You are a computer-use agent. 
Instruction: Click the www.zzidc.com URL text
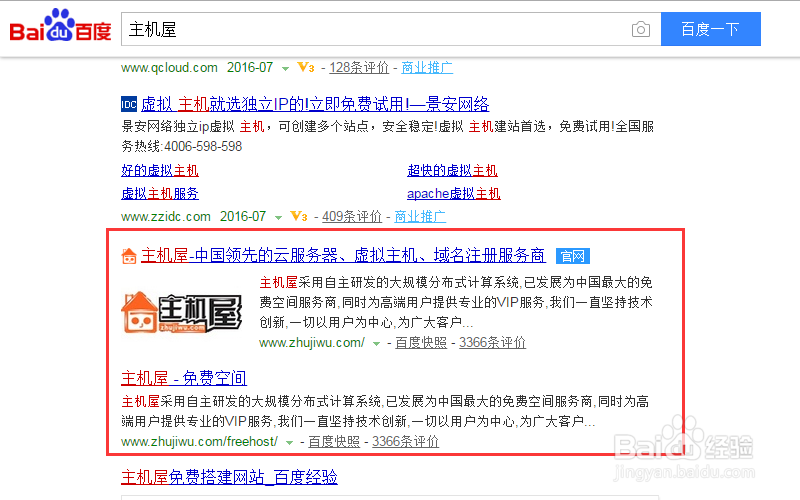point(166,216)
